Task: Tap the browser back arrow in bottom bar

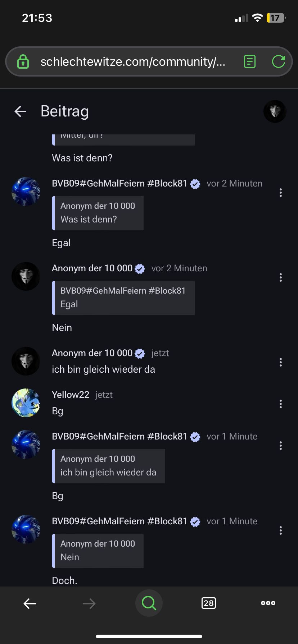Action: (x=30, y=603)
